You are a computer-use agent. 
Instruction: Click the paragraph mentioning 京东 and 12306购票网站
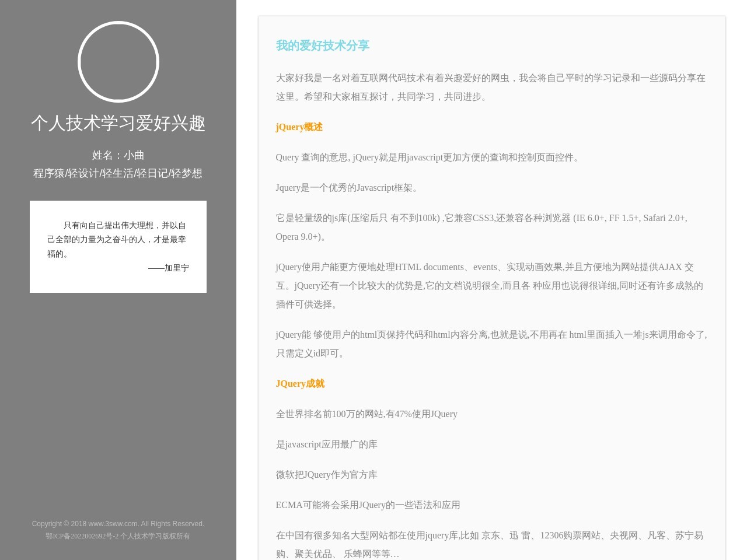(490, 544)
